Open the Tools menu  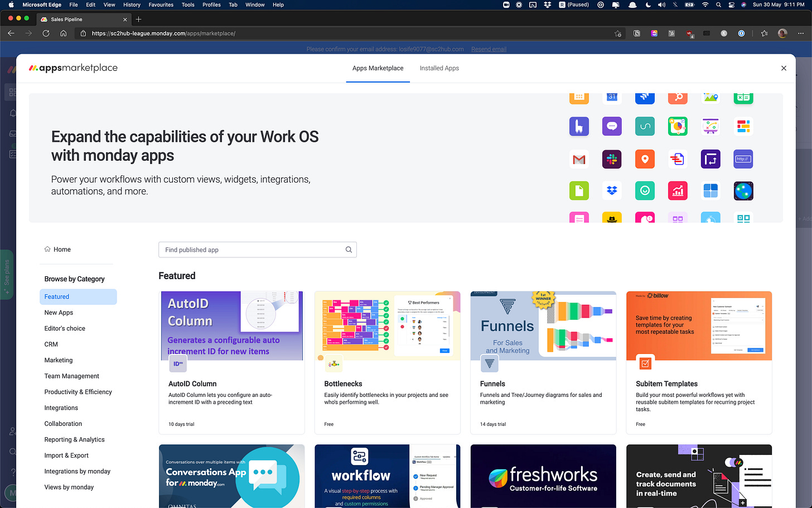(x=188, y=4)
